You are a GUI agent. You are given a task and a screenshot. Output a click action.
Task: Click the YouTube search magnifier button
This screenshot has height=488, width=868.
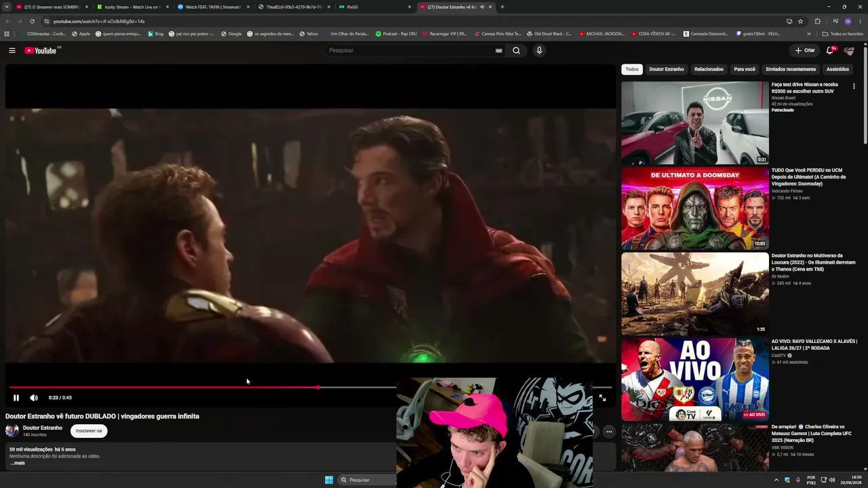[516, 50]
